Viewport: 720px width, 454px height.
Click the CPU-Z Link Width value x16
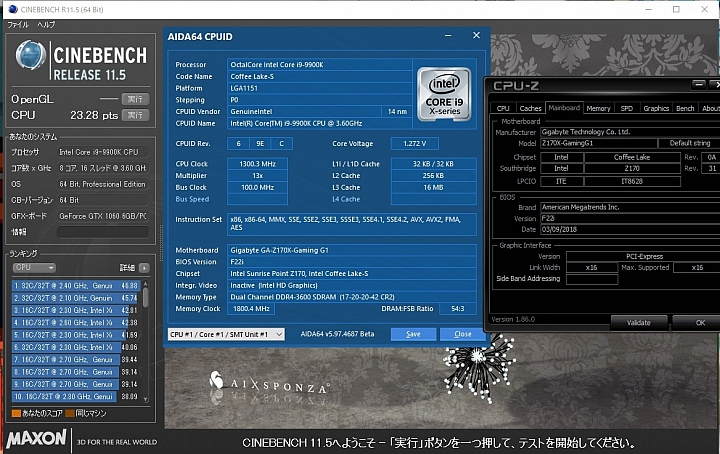pos(591,268)
